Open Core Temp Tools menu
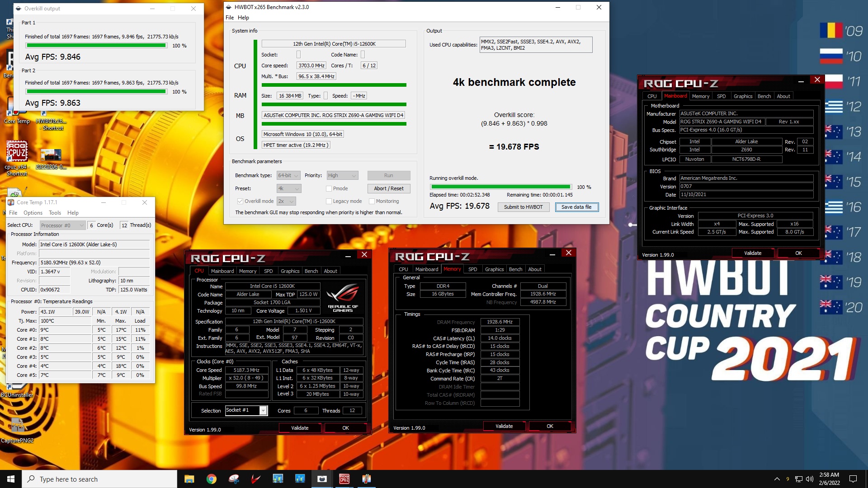The height and width of the screenshot is (488, 868). tap(55, 213)
